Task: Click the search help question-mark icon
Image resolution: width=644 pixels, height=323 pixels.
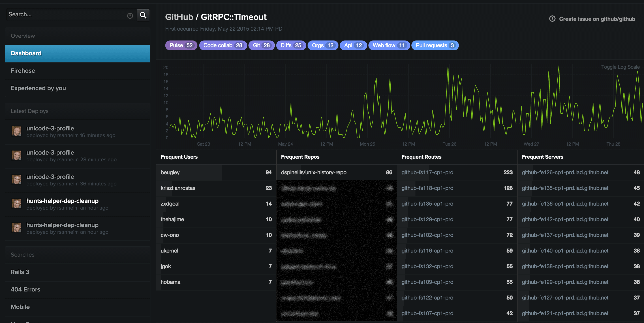Action: (130, 16)
